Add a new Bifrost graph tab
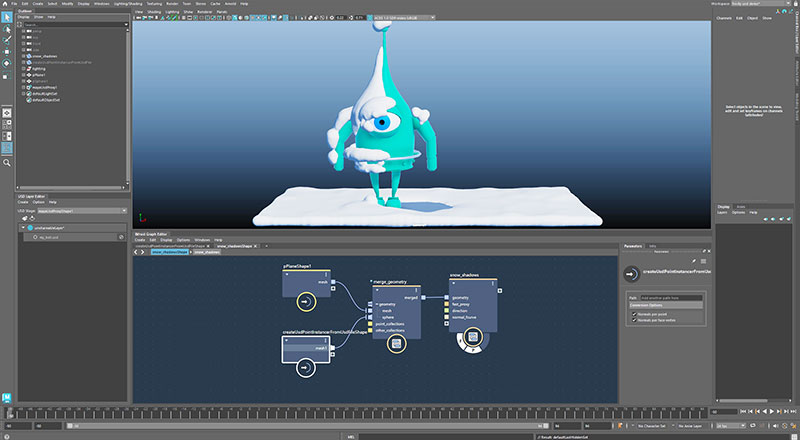Image resolution: width=800 pixels, height=440 pixels. (x=266, y=246)
